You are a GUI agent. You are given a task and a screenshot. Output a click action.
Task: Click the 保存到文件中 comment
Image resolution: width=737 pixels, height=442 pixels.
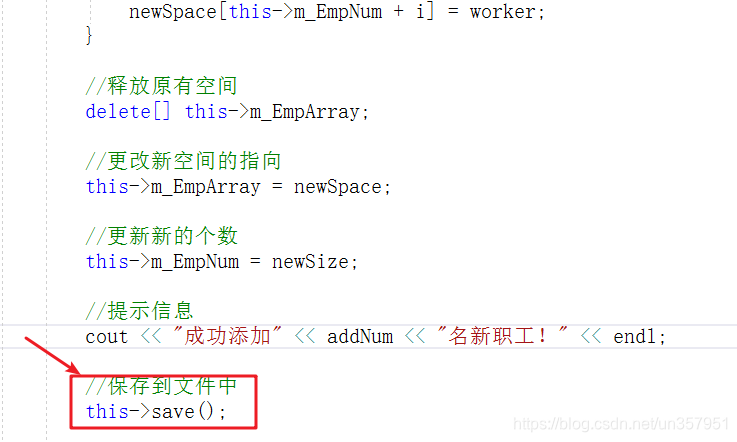161,387
